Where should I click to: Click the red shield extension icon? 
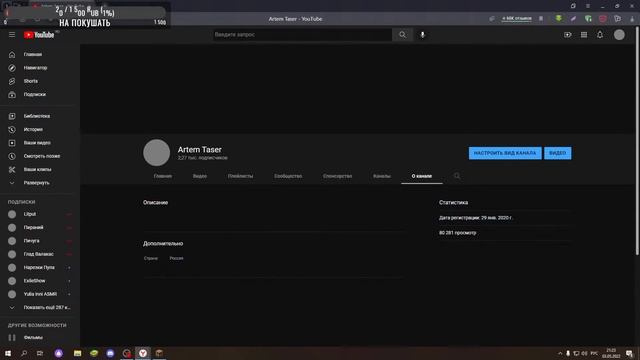tap(603, 18)
